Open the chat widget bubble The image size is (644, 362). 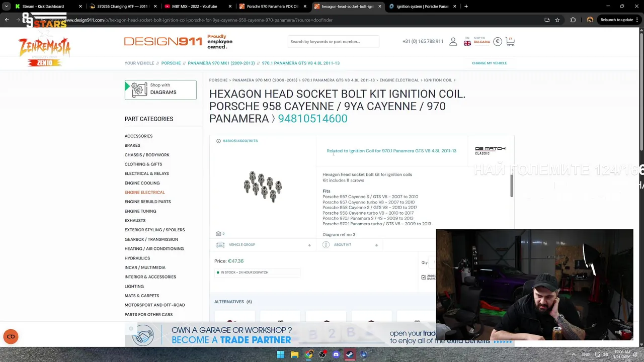click(x=11, y=336)
